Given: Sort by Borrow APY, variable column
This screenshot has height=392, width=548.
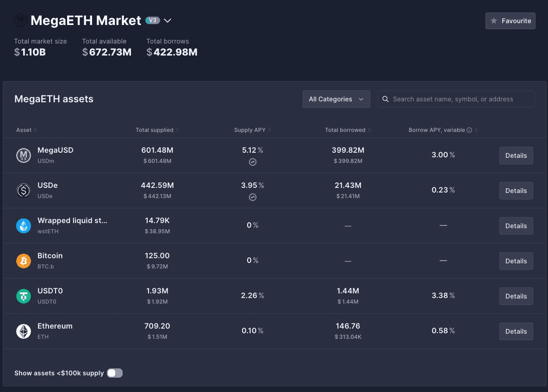Looking at the screenshot, I should 443,130.
